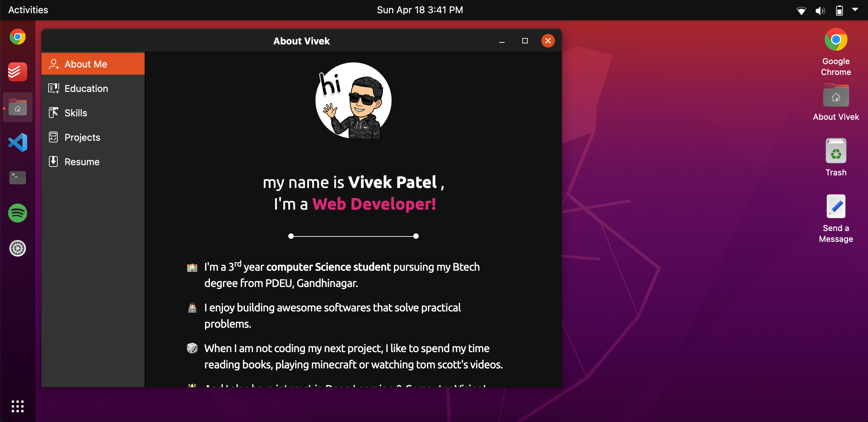Open the Trash desktop icon
Screen dimensions: 868x422
click(836, 157)
